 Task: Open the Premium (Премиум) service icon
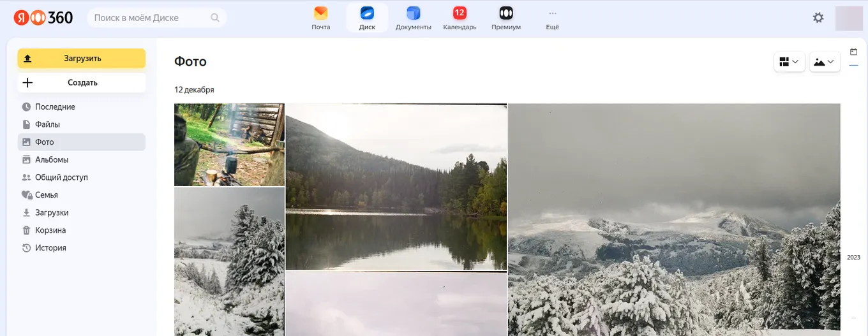(x=505, y=13)
